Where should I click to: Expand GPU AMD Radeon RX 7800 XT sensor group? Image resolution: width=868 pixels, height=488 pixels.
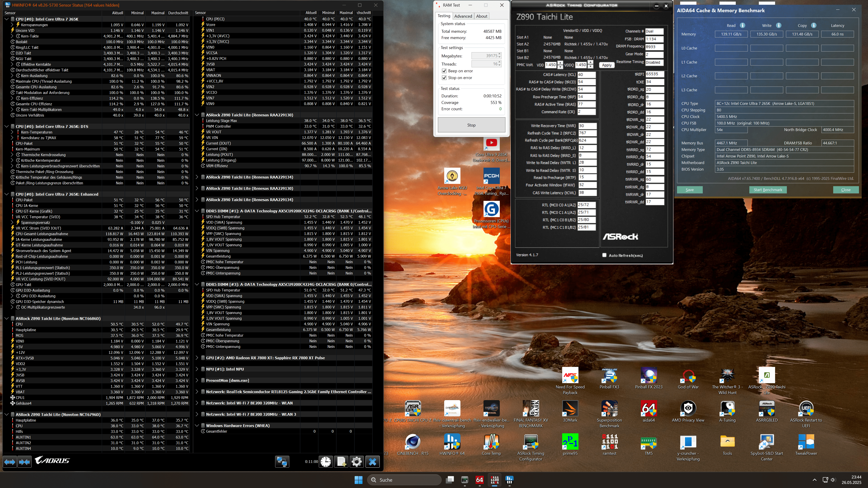[197, 358]
